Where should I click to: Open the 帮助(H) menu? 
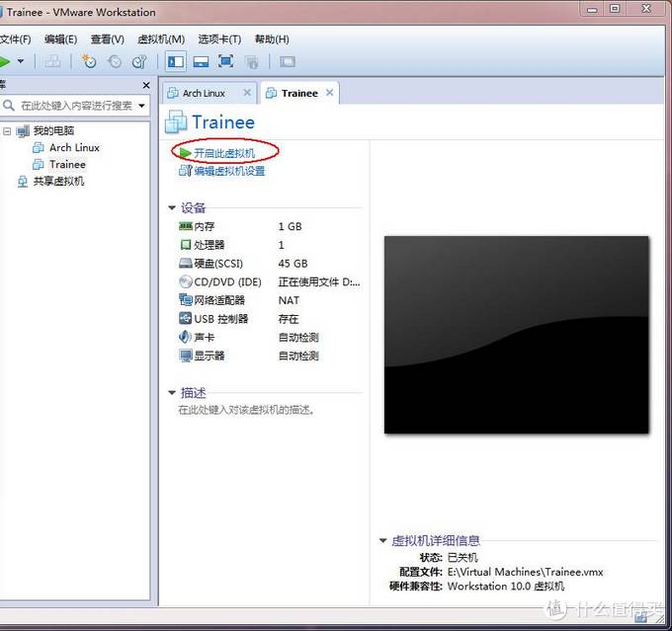(x=272, y=39)
